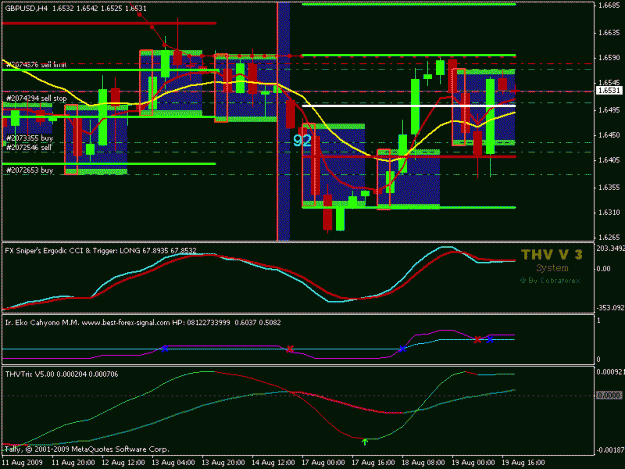Click the 19 Aug 16:00 time label
The height and width of the screenshot is (469, 625).
523,463
